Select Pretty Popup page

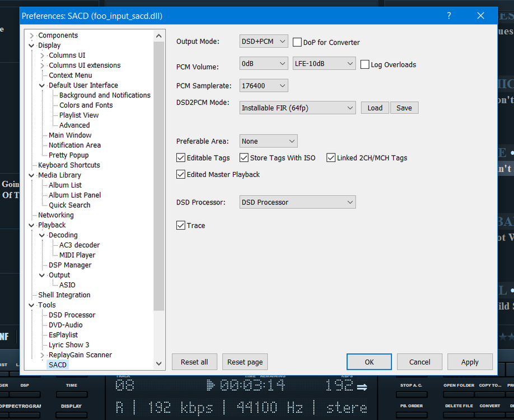[x=68, y=155]
